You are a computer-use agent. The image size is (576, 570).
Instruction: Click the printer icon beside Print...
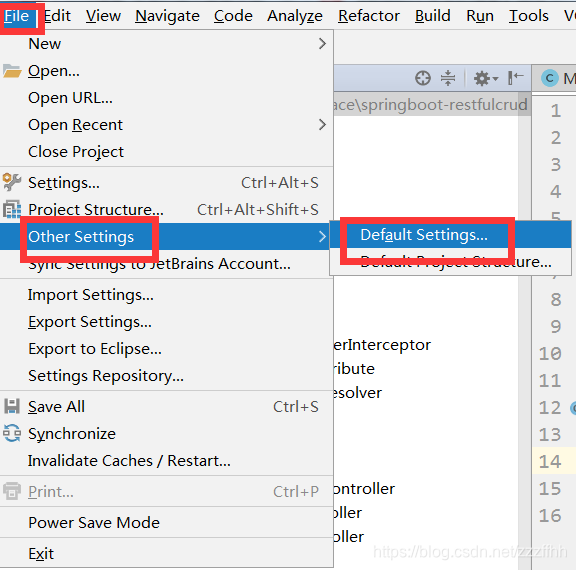(12, 491)
